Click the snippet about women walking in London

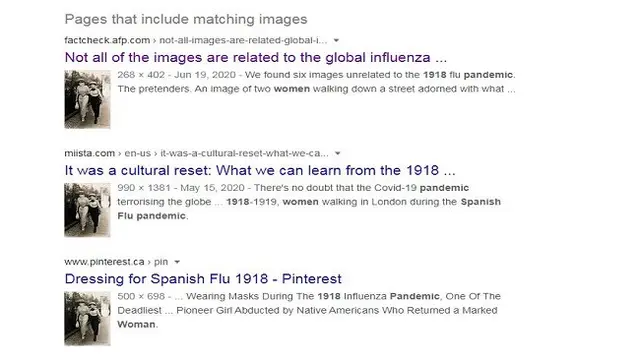(309, 202)
